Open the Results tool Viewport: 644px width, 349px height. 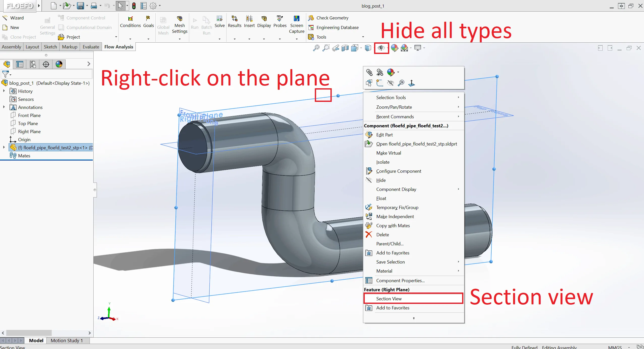pyautogui.click(x=235, y=22)
